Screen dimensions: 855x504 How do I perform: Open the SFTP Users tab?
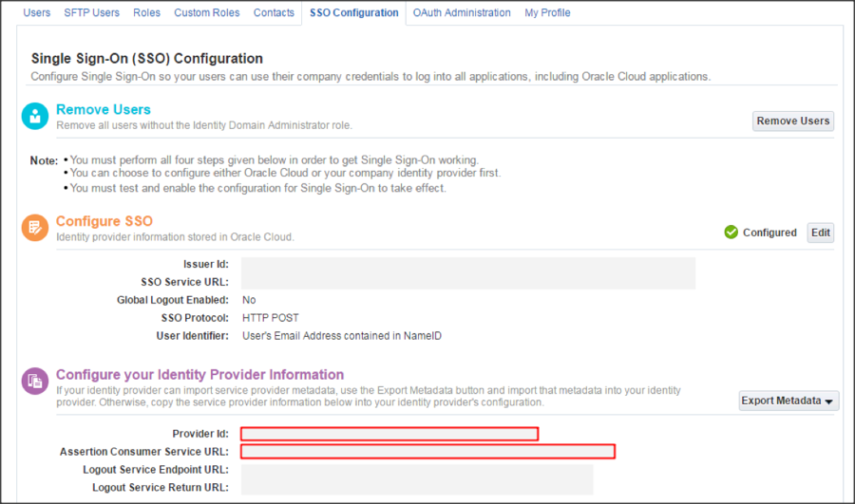(x=91, y=12)
